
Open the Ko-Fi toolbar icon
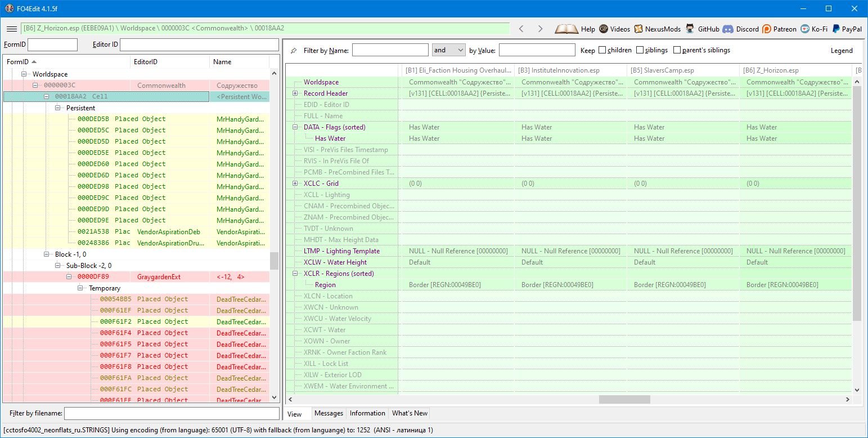[x=806, y=29]
